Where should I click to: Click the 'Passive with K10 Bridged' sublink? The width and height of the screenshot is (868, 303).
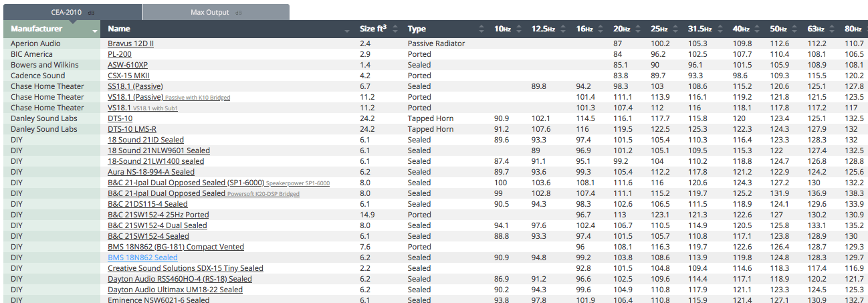(x=197, y=98)
